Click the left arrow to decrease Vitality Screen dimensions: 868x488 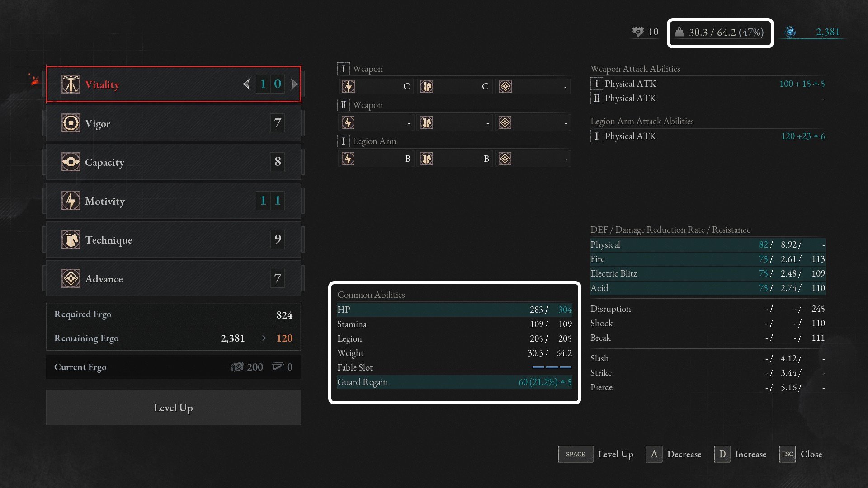246,84
